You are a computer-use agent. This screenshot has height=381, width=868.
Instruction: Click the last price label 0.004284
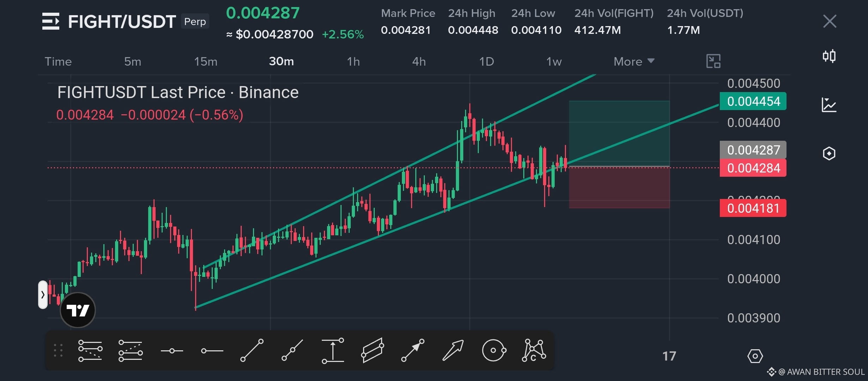[753, 168]
